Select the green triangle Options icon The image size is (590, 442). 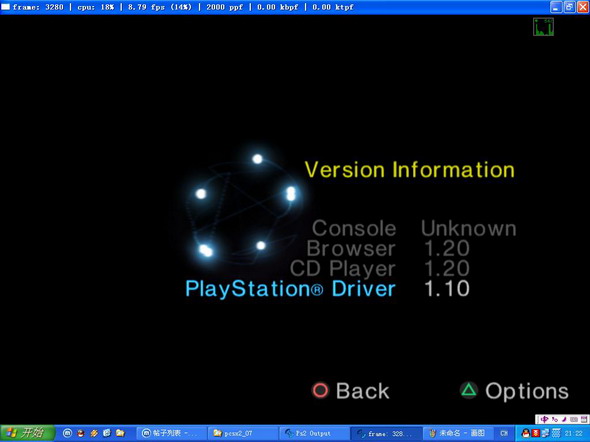click(x=468, y=390)
